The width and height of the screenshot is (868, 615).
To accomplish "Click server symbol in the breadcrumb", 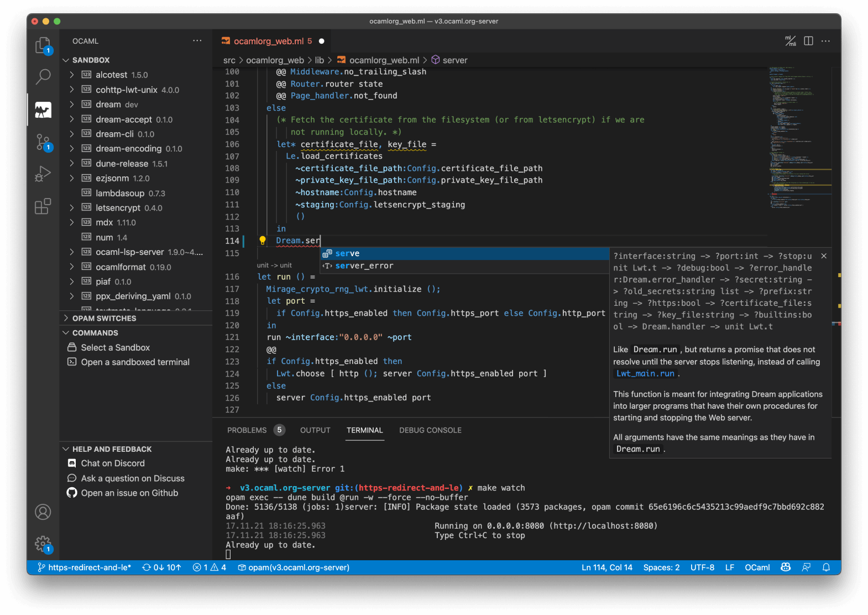I will click(x=449, y=60).
